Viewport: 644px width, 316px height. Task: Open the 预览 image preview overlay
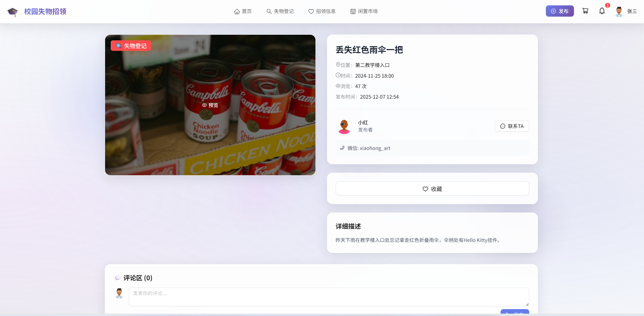click(210, 105)
